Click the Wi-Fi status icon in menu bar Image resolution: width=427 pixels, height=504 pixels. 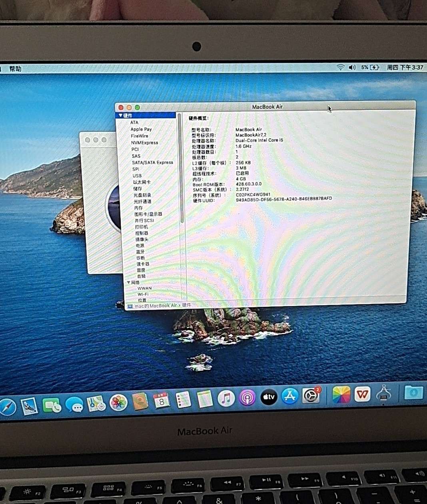[x=340, y=67]
